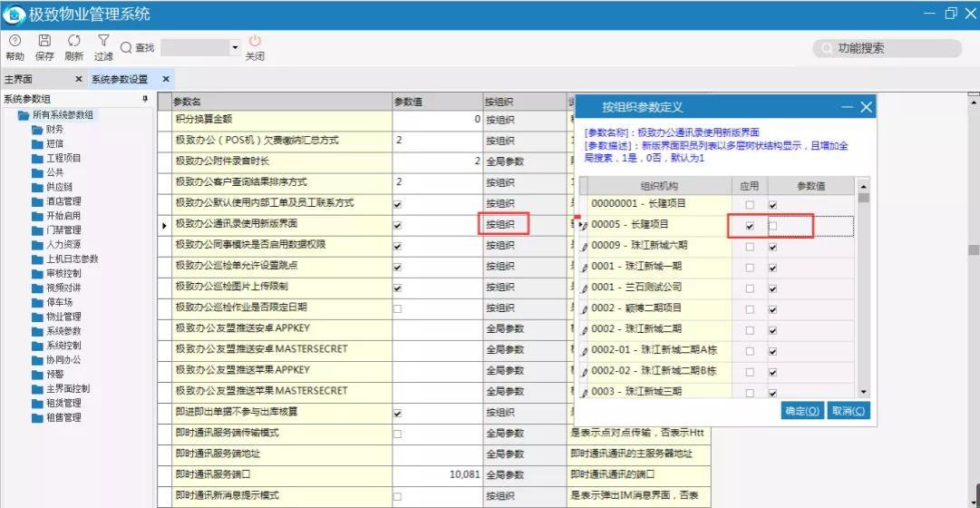Image resolution: width=980 pixels, height=508 pixels.
Task: Toggle 即进即出单据不参与出库核算 checkbox
Action: click(x=397, y=414)
